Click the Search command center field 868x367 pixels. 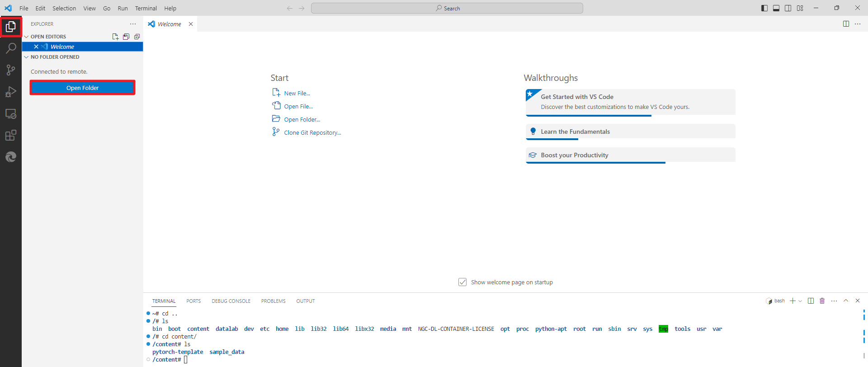(x=447, y=8)
